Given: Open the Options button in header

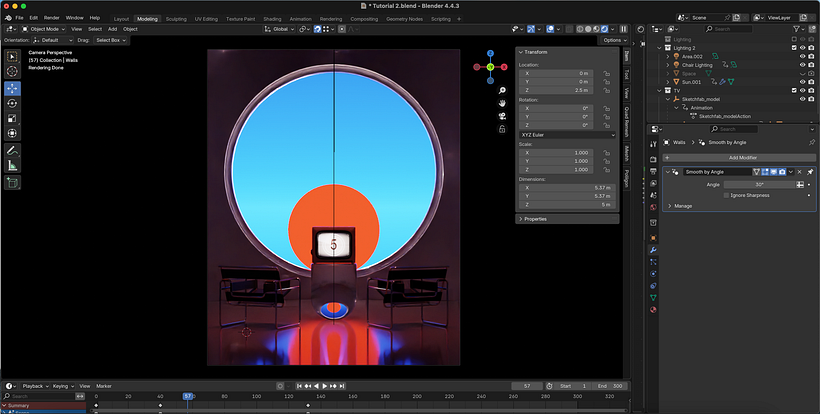Looking at the screenshot, I should pos(614,40).
